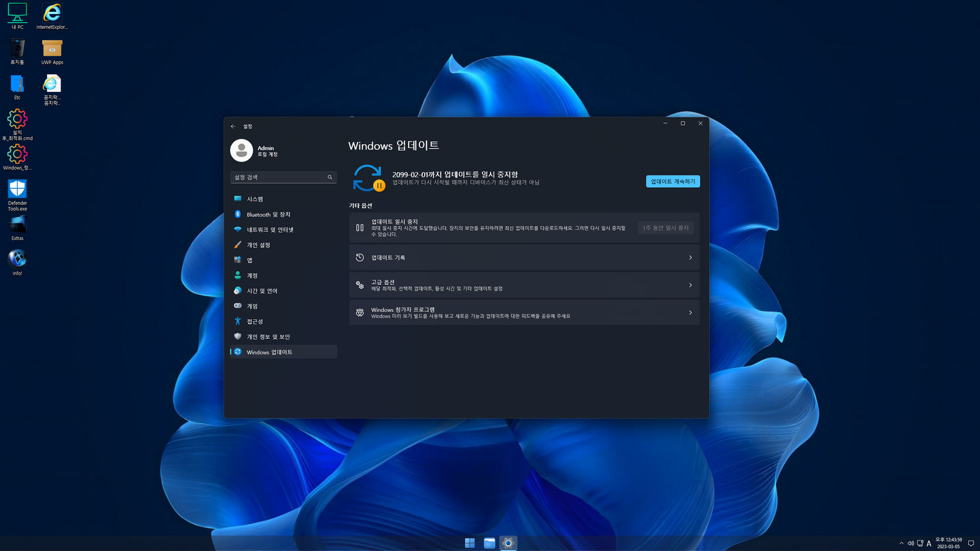Open 시간 및 언어 settings
This screenshot has width=980, height=551.
click(x=283, y=291)
